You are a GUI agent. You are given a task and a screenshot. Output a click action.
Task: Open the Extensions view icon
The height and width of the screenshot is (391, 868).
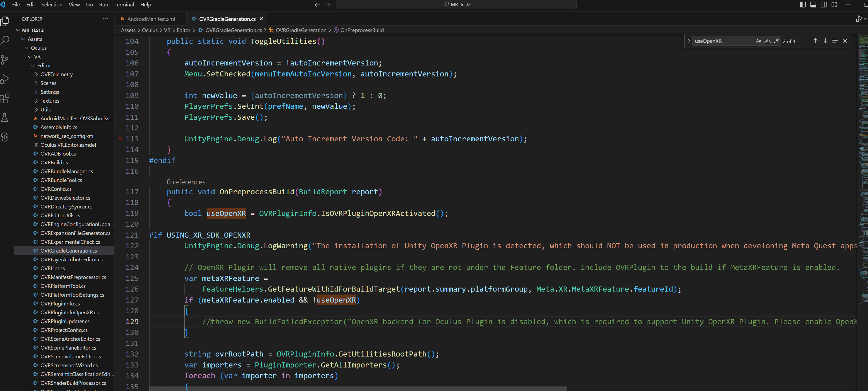[x=5, y=98]
